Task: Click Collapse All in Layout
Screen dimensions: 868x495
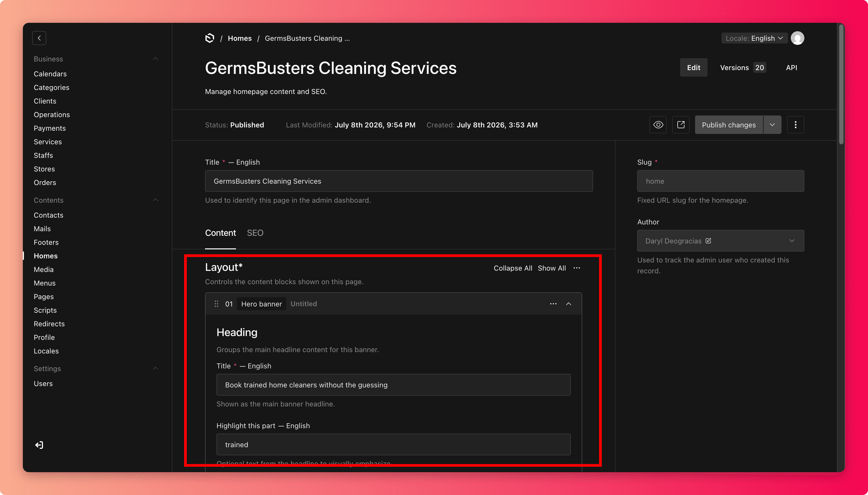Action: [513, 268]
